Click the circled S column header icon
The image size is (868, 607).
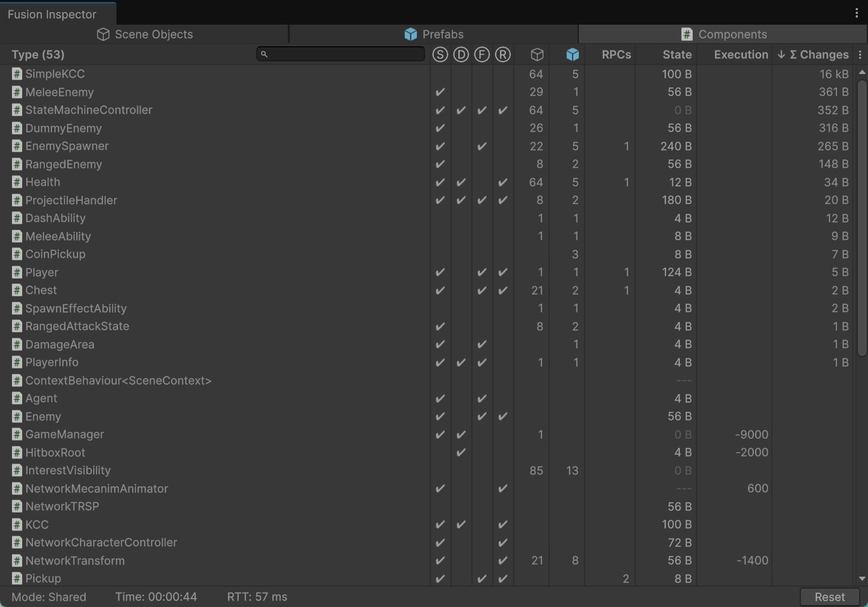[440, 55]
